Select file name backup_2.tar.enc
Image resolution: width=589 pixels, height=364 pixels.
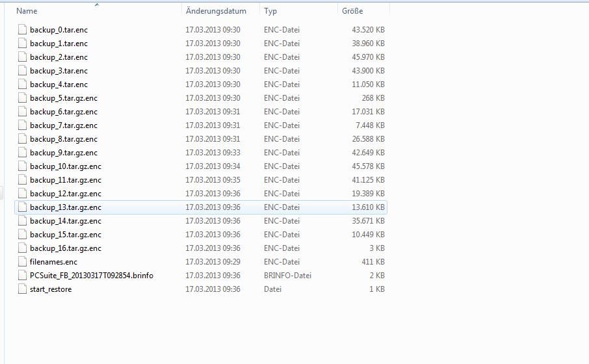coord(59,57)
